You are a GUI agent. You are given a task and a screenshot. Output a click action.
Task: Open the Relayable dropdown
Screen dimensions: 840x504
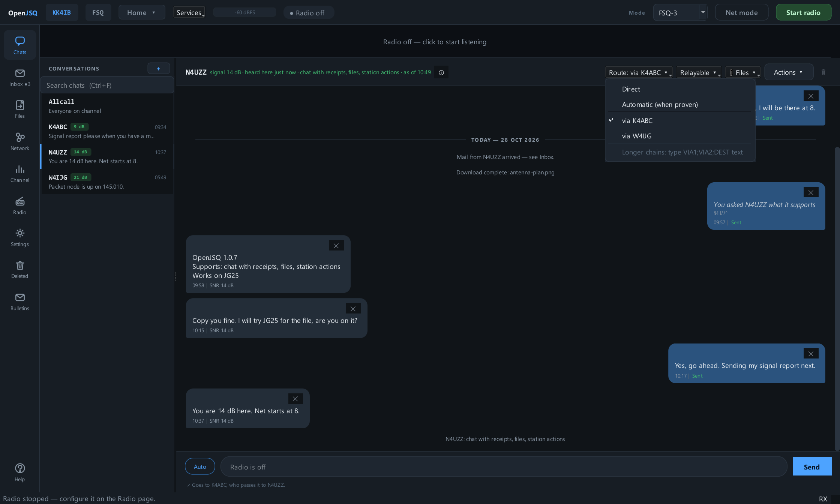click(x=699, y=72)
